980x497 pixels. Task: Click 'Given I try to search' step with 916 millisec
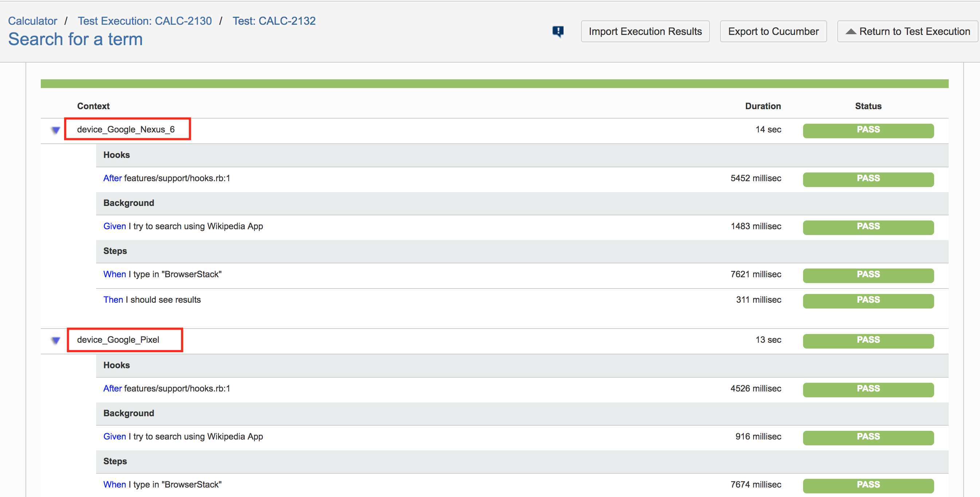(183, 437)
